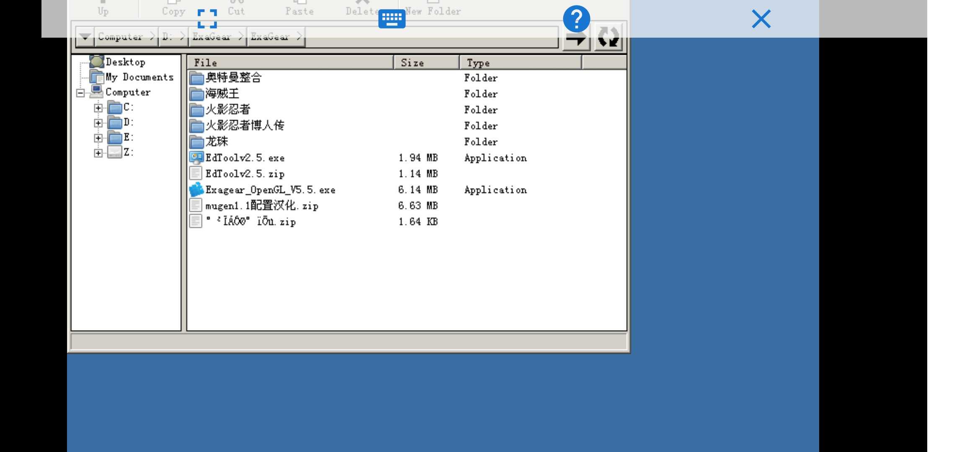
Task: Click the 1.64 KB size cell
Action: tap(418, 221)
